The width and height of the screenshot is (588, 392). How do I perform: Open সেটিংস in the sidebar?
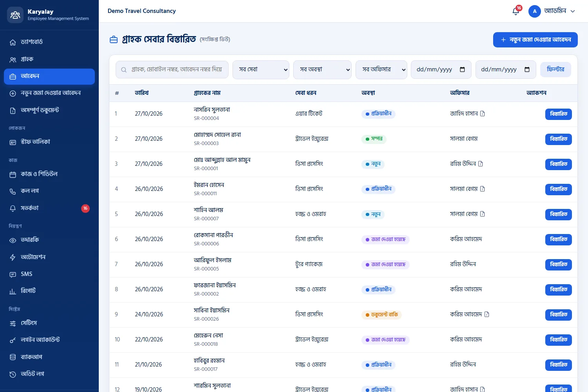click(49, 323)
